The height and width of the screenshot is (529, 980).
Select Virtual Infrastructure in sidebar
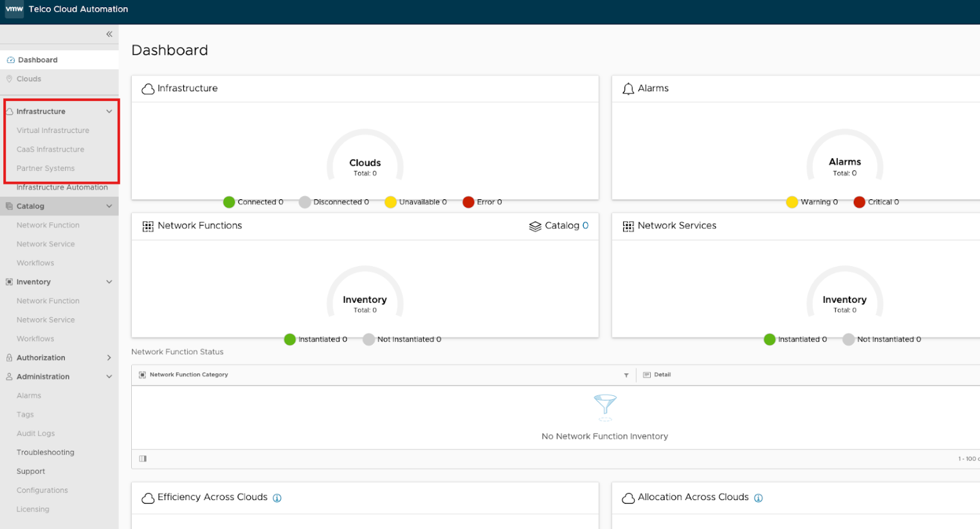[x=53, y=130]
